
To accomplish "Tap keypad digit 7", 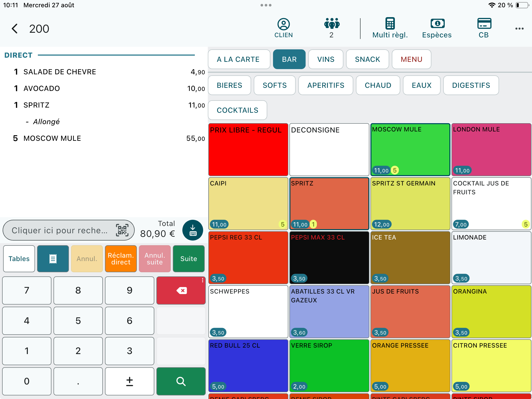I will pos(27,290).
